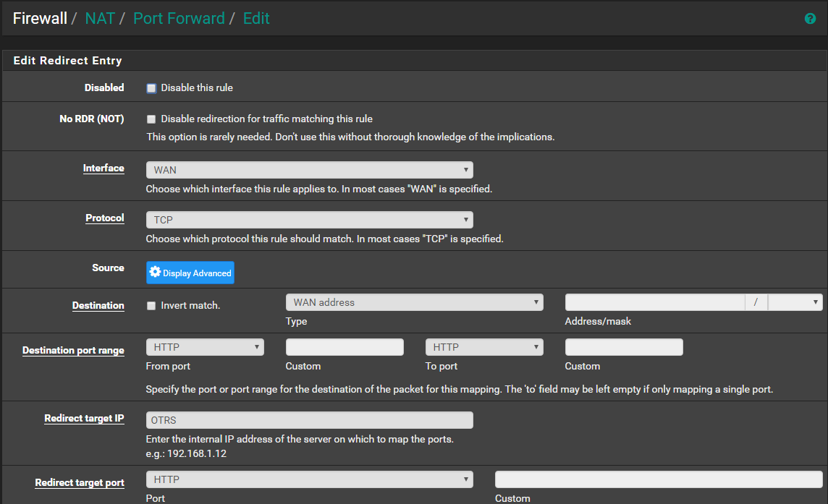Viewport: 828px width, 504px height.
Task: Check Disable redirection for matching traffic
Action: pos(151,119)
